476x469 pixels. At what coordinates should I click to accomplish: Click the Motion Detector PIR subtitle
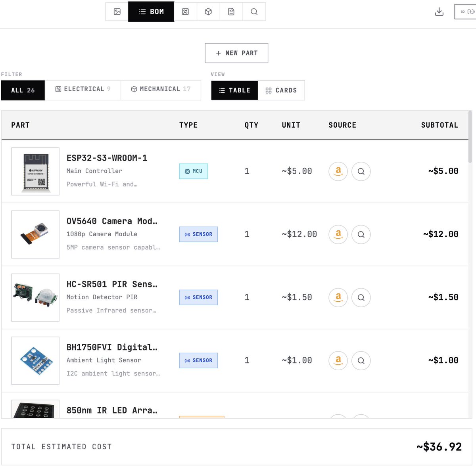pos(102,297)
